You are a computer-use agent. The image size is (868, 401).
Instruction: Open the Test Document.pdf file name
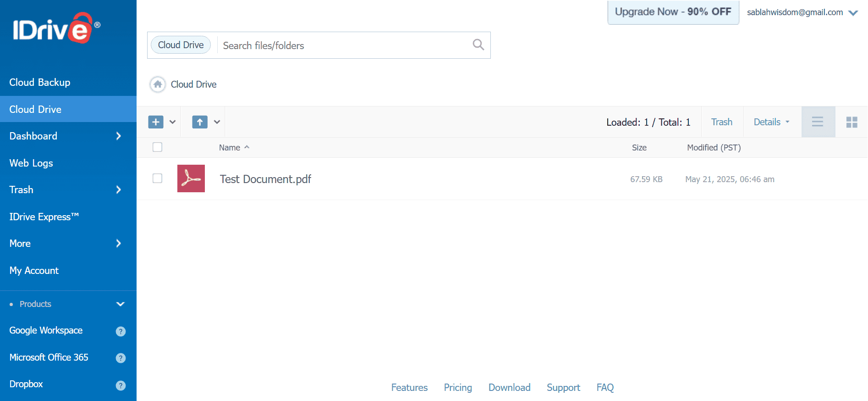point(265,179)
